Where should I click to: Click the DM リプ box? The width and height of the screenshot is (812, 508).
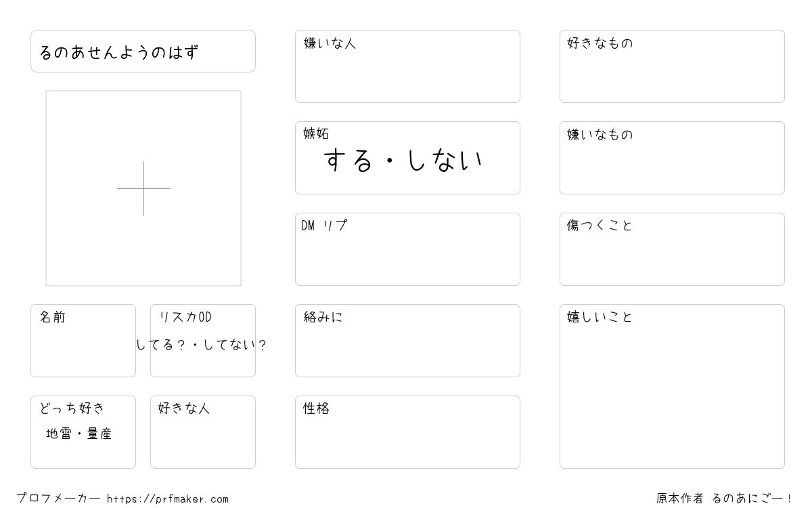coord(407,249)
